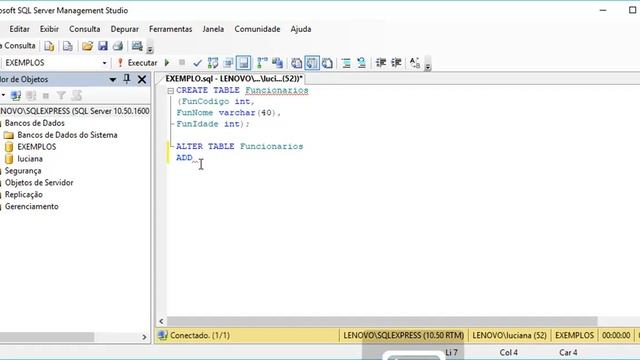Open the standard toolbar overflow options
Viewport: 640px width, 360px height.
[x=150, y=49]
